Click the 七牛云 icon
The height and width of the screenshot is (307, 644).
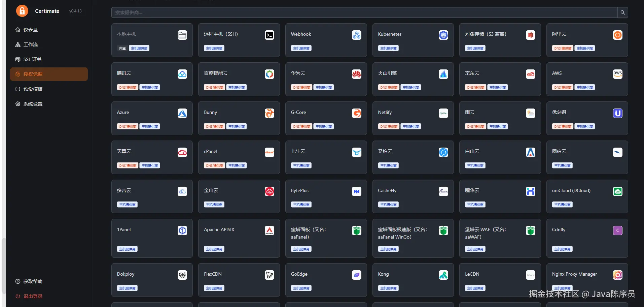point(357,152)
